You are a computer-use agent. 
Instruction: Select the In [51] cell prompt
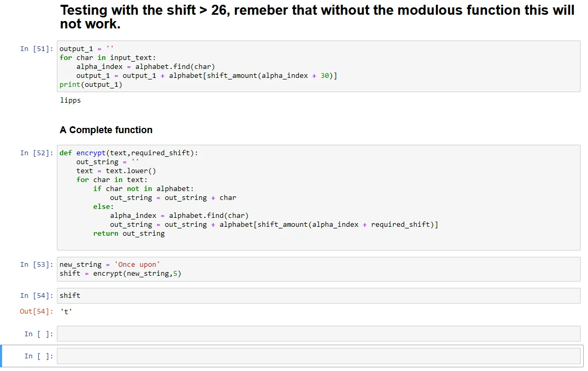click(x=36, y=49)
